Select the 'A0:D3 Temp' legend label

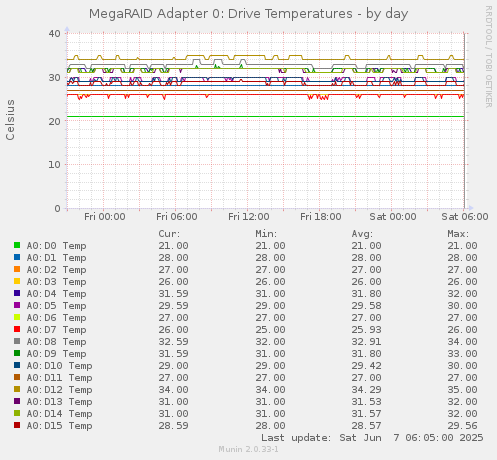[x=56, y=282]
